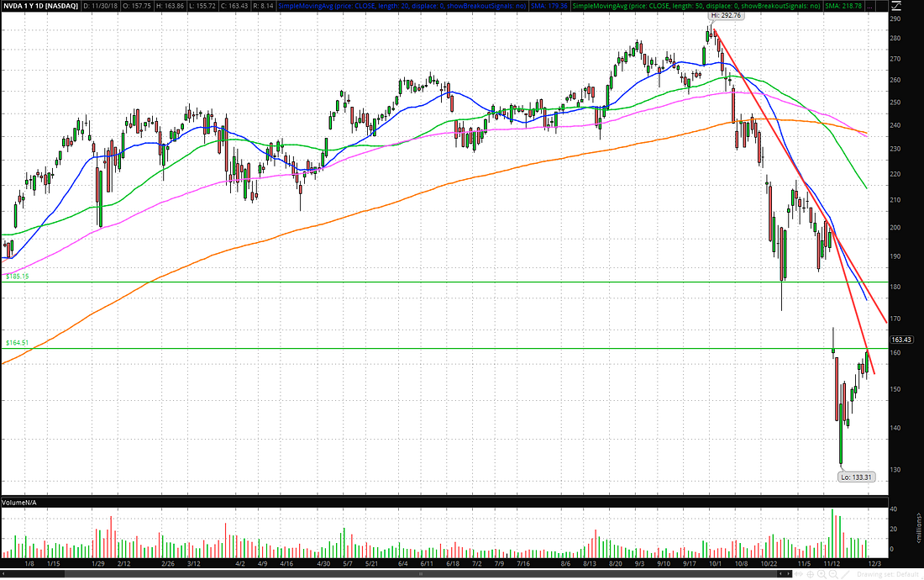Click the scroll right arrow in bottom scrollbar
This screenshot has width=924, height=580.
tap(789, 574)
